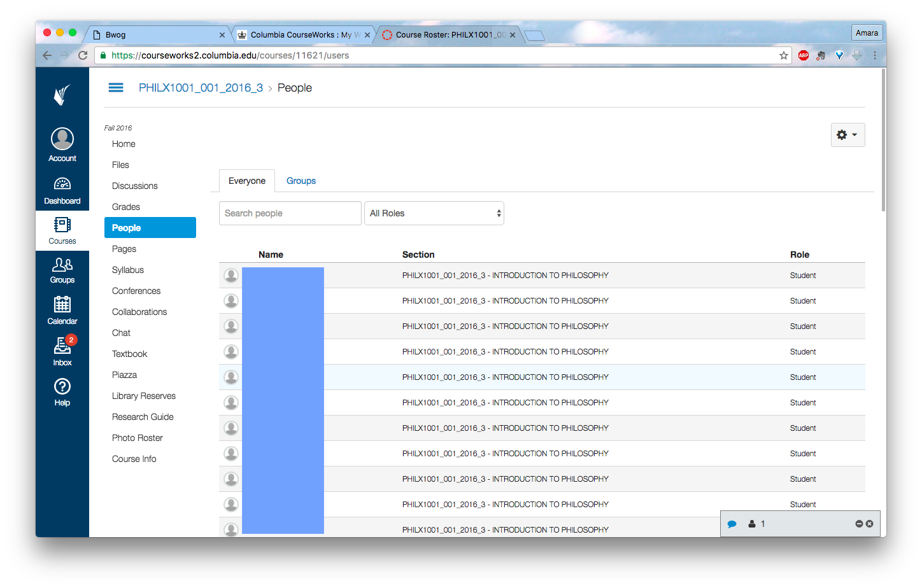Screen dimensions: 922x588
Task: Open Home in the course menu
Action: [124, 144]
